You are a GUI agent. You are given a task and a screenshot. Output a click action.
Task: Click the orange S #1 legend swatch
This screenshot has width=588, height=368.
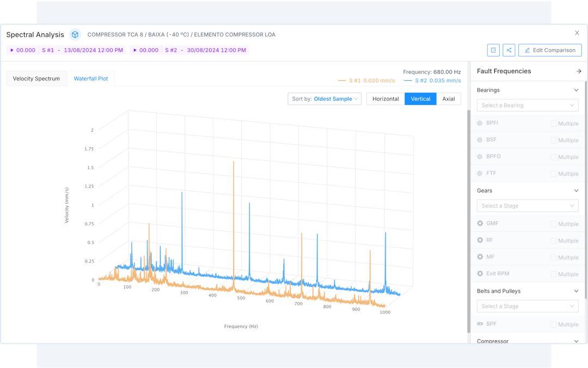tap(342, 81)
